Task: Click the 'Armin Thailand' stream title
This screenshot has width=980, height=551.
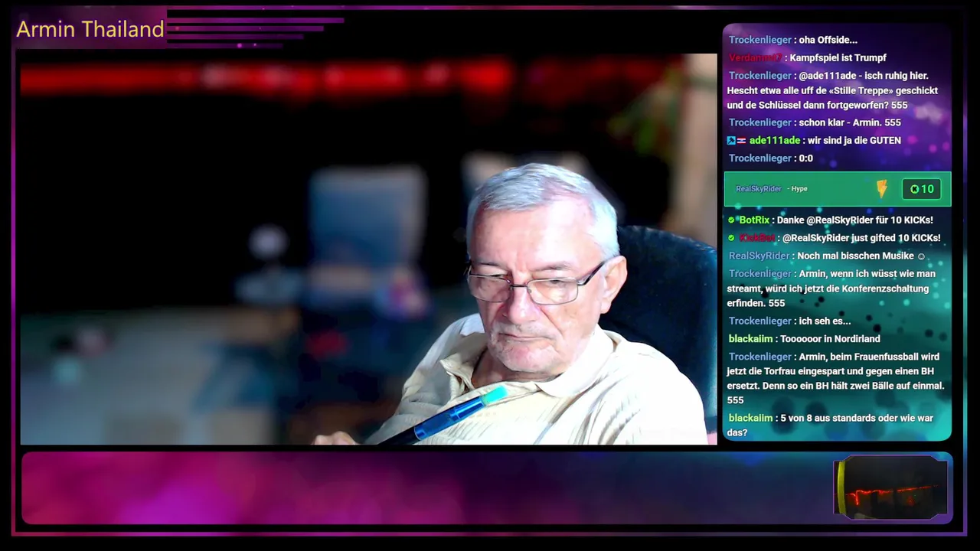Action: (90, 29)
